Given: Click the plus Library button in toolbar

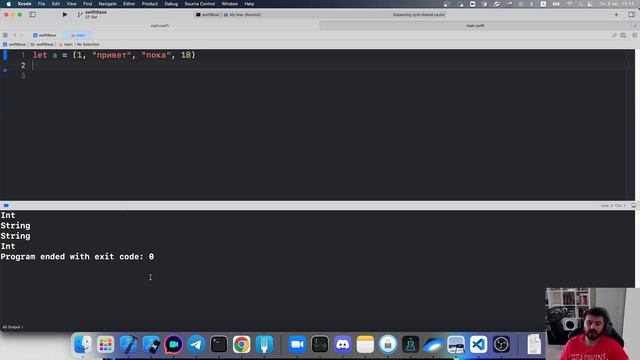Looking at the screenshot, I should [616, 15].
